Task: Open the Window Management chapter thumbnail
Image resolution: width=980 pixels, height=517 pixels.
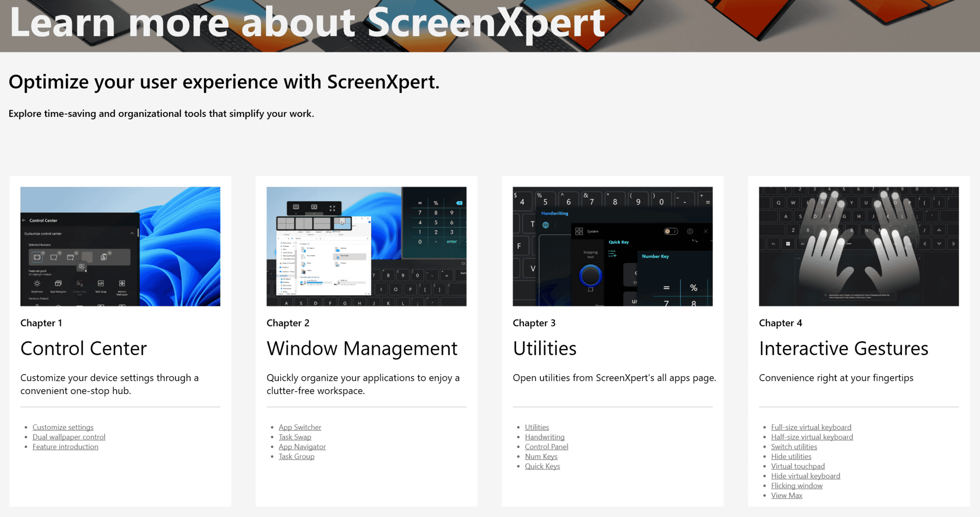Action: tap(366, 246)
